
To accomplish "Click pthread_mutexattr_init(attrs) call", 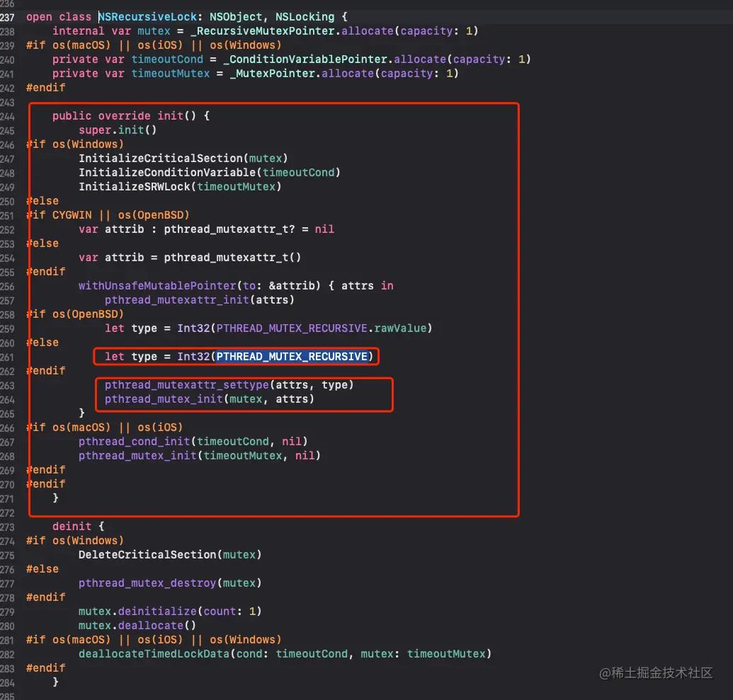I will 200,300.
